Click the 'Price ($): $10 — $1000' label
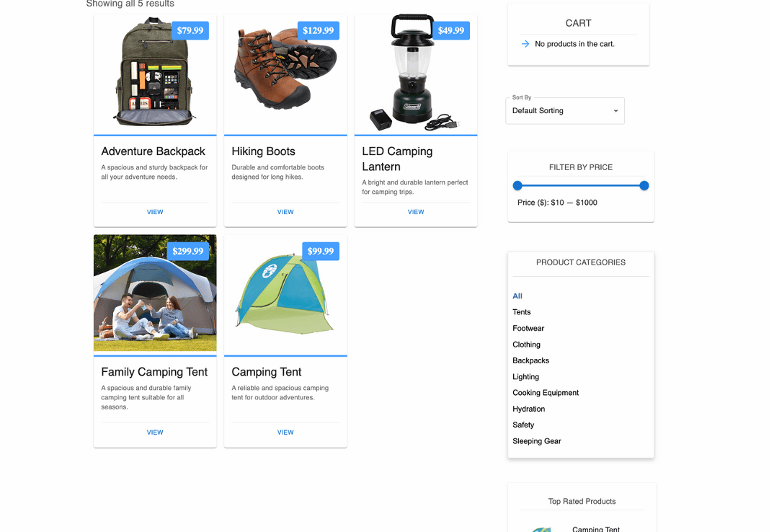This screenshot has height=532, width=769. tap(557, 203)
